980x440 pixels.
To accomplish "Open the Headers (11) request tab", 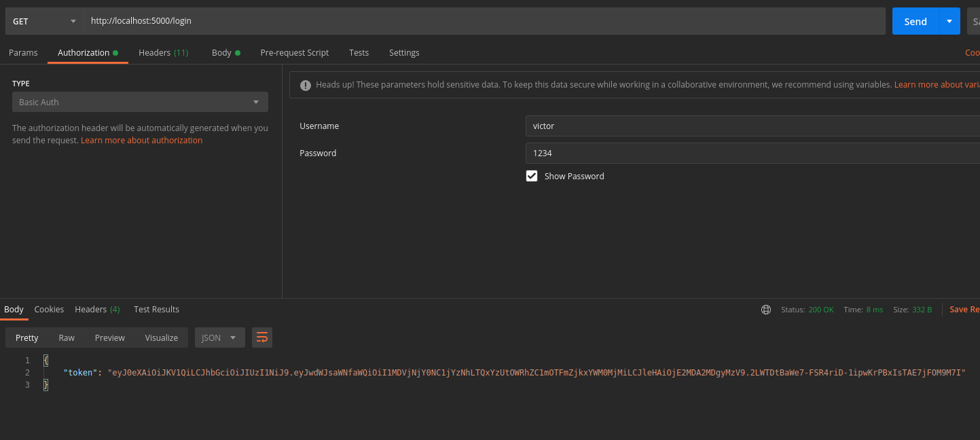I will click(x=163, y=52).
